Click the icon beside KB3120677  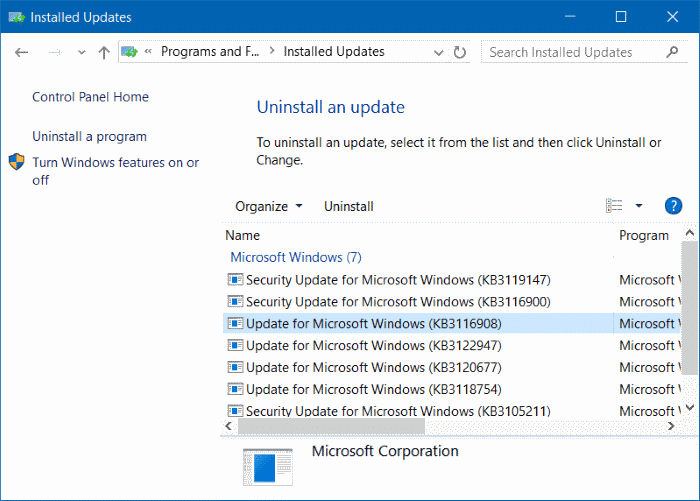(235, 367)
